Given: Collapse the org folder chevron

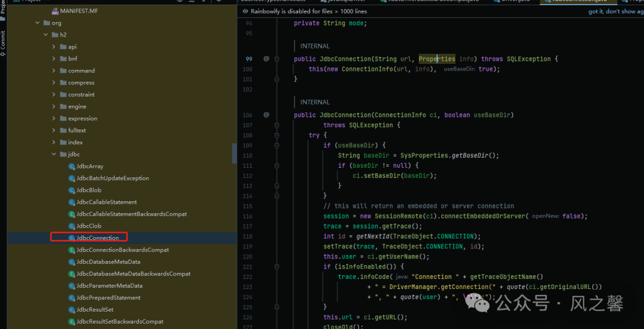Looking at the screenshot, I should click(x=38, y=23).
